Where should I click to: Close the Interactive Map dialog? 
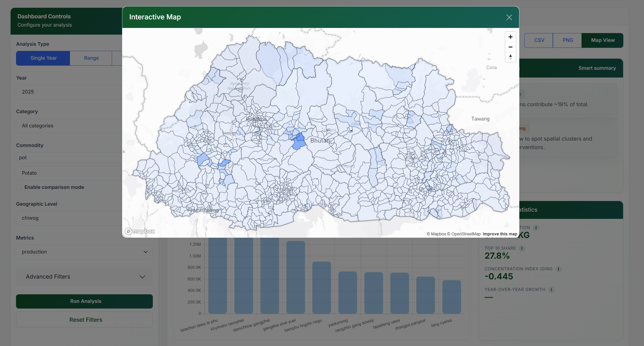(x=509, y=17)
